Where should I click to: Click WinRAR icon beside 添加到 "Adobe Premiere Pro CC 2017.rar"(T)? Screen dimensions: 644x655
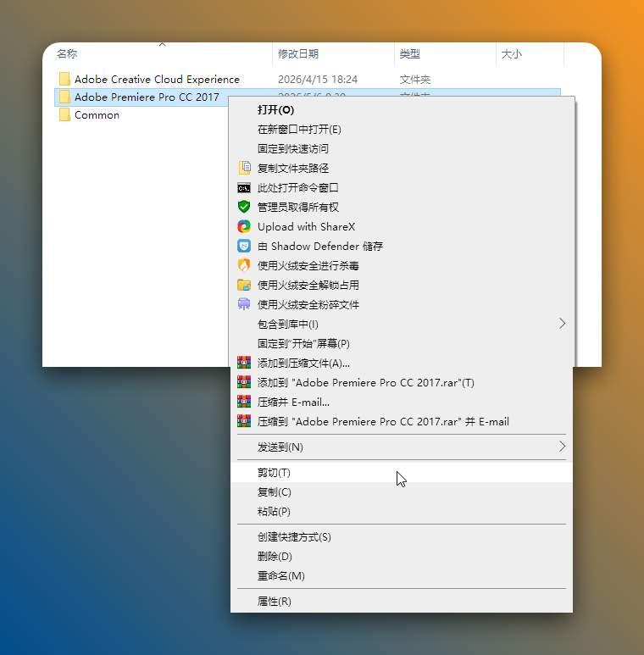pos(244,382)
